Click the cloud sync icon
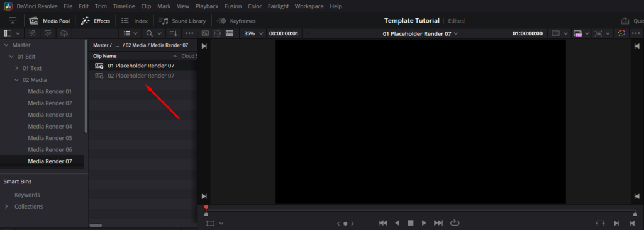Image resolution: width=644 pixels, height=230 pixels. click(64, 33)
